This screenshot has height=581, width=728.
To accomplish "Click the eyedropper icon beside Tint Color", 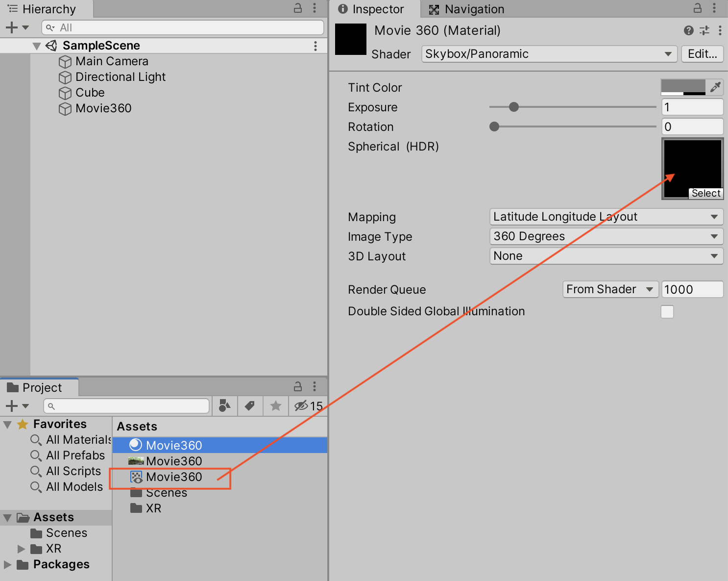I will click(x=715, y=87).
